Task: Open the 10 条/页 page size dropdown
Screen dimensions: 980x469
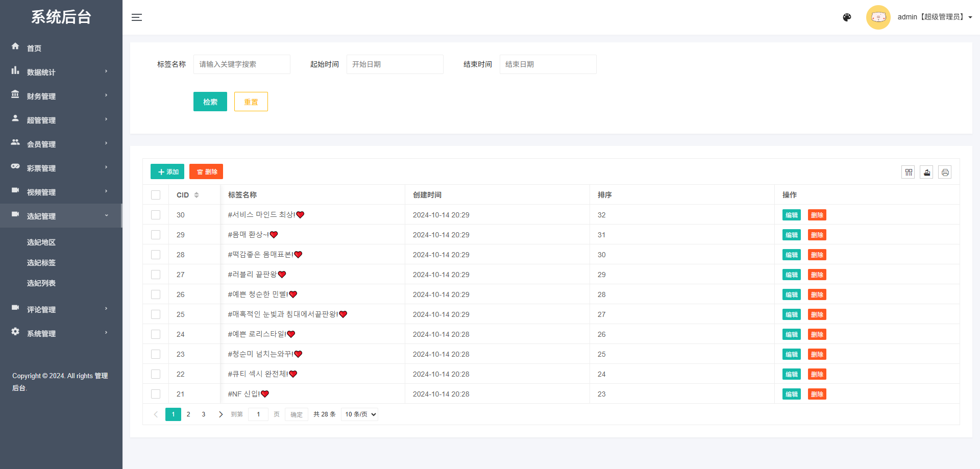Action: click(x=359, y=414)
